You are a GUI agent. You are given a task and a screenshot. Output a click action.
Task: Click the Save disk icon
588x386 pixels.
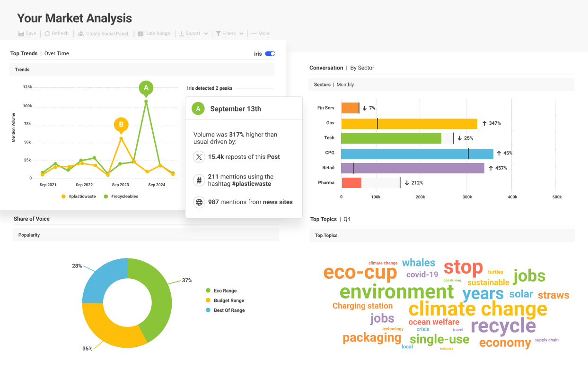pyautogui.click(x=21, y=34)
